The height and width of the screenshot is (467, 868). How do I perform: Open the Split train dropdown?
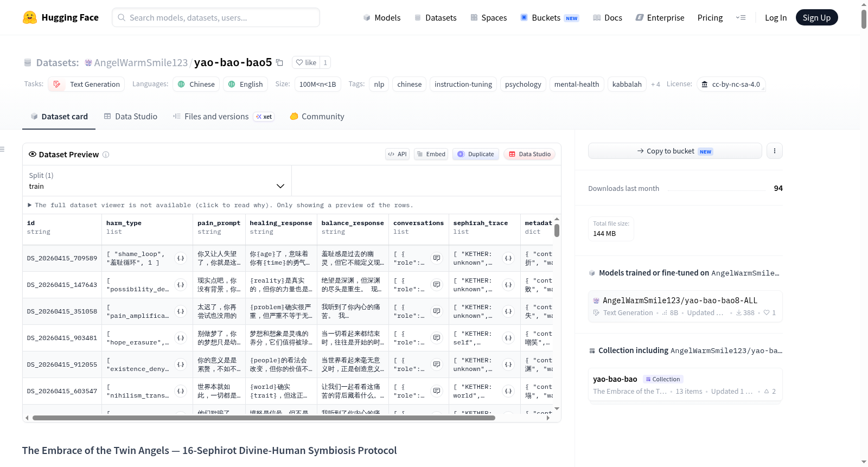[157, 181]
